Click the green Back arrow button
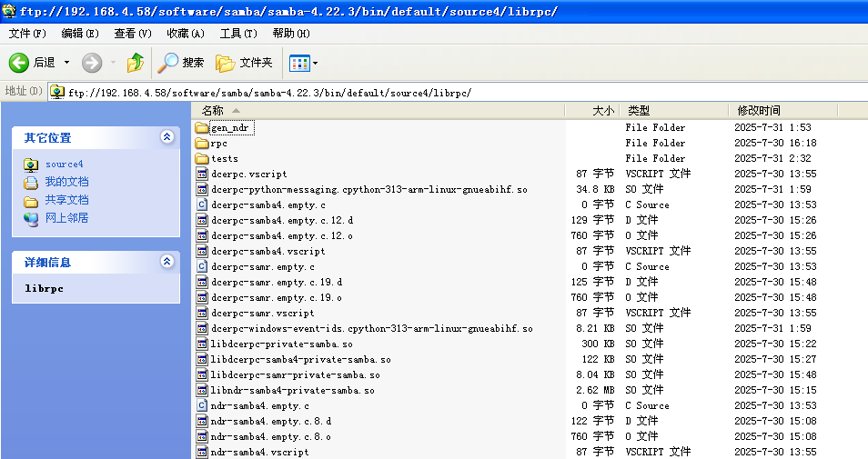Image resolution: width=868 pixels, height=459 pixels. 19,63
